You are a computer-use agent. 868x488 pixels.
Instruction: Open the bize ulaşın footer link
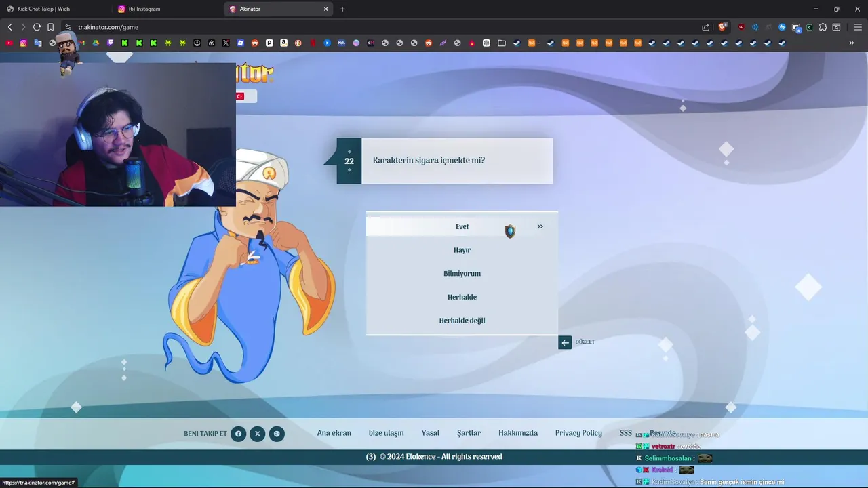pos(386,433)
